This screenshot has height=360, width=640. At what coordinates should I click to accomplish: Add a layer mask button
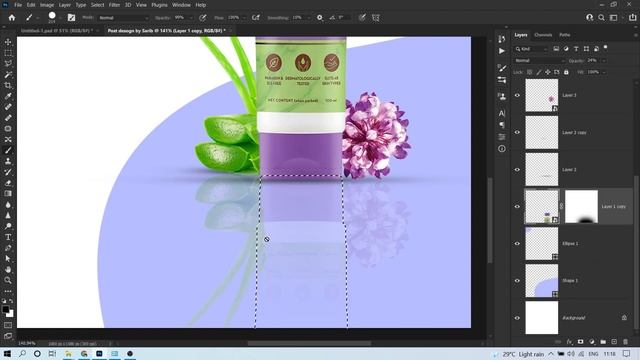(x=580, y=342)
